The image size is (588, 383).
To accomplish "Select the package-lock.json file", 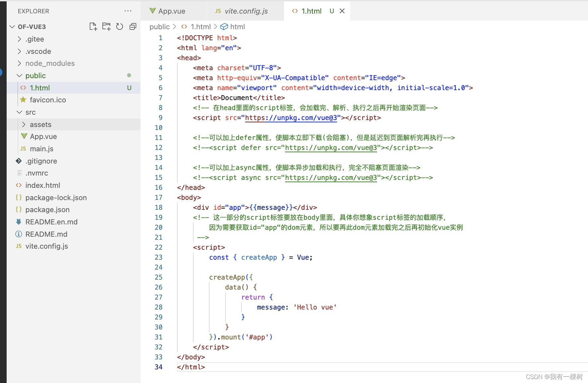I will tap(56, 197).
